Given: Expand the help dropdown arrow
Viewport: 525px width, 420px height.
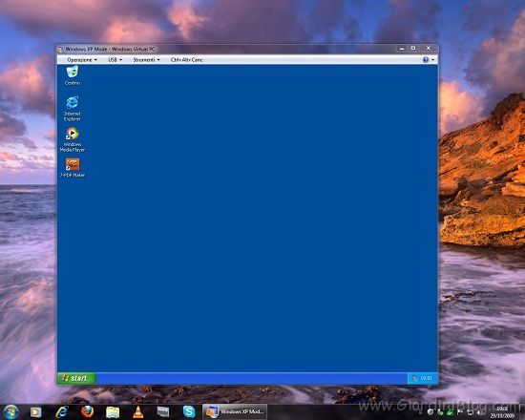Looking at the screenshot, I should tap(433, 60).
